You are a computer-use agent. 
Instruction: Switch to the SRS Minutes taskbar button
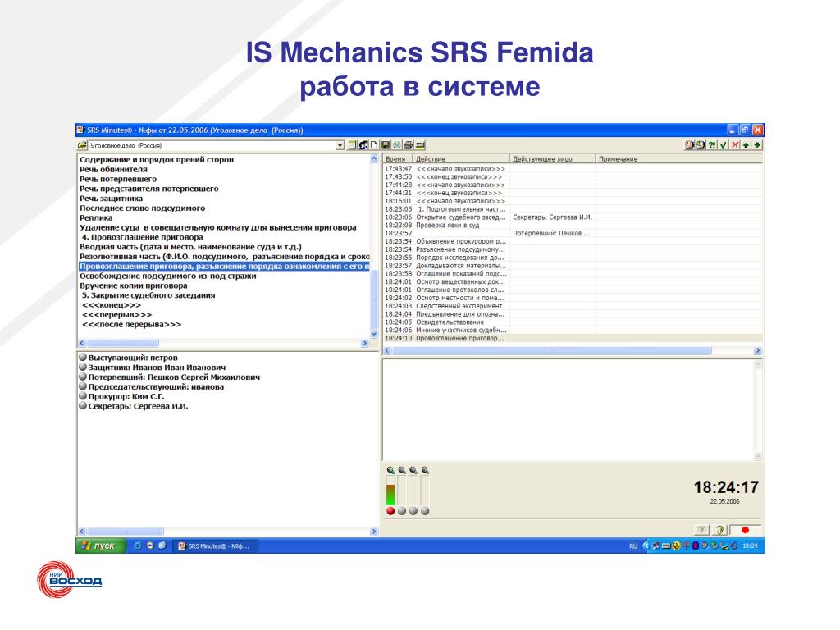coord(216,546)
